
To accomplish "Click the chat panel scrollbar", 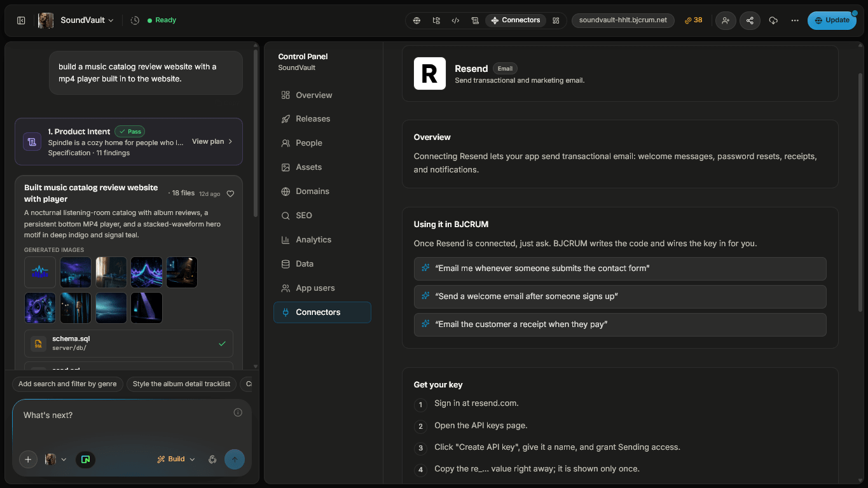I will 256,134.
